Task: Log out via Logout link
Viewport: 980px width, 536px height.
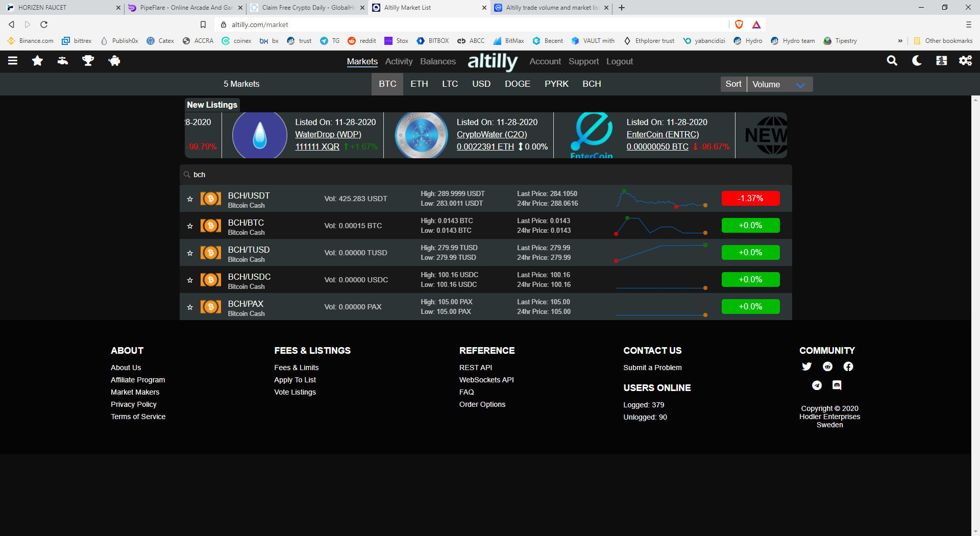Action: click(x=620, y=61)
